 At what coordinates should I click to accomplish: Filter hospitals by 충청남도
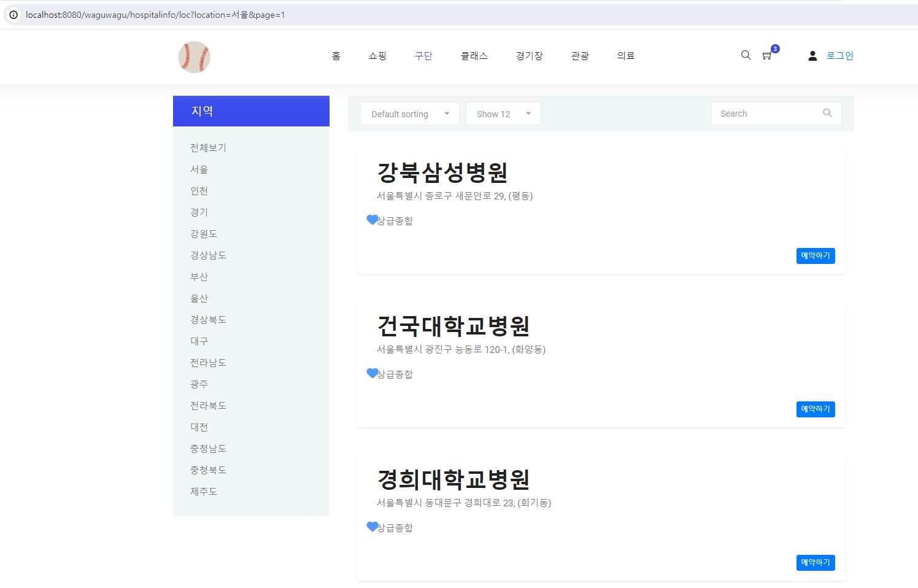(208, 449)
